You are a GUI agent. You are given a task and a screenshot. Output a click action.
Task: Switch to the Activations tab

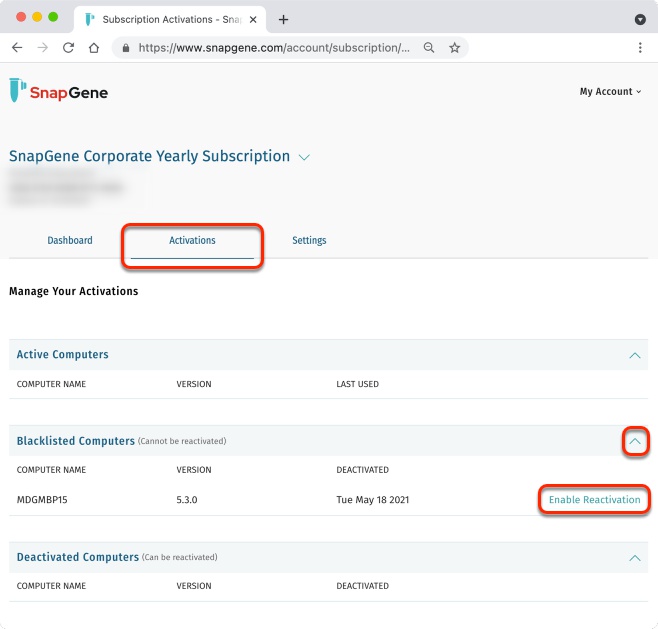192,240
